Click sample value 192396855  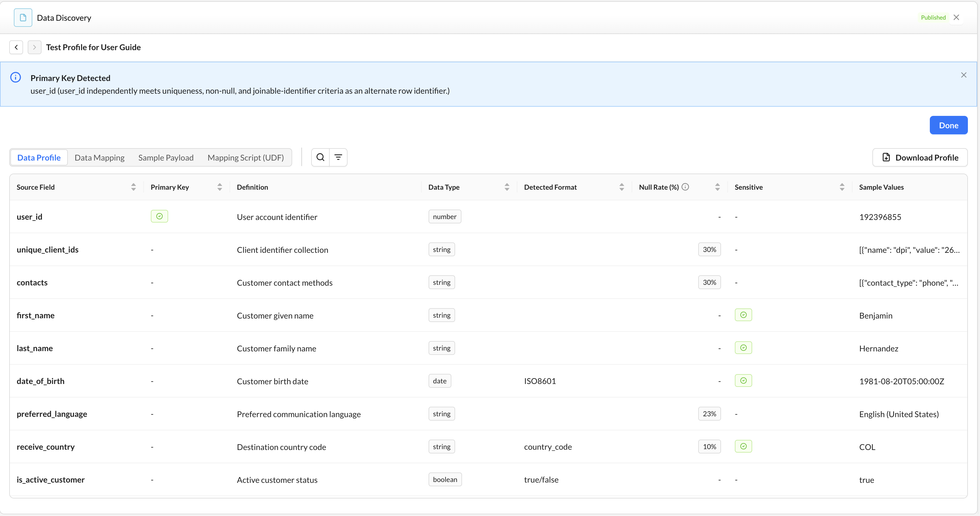tap(880, 217)
